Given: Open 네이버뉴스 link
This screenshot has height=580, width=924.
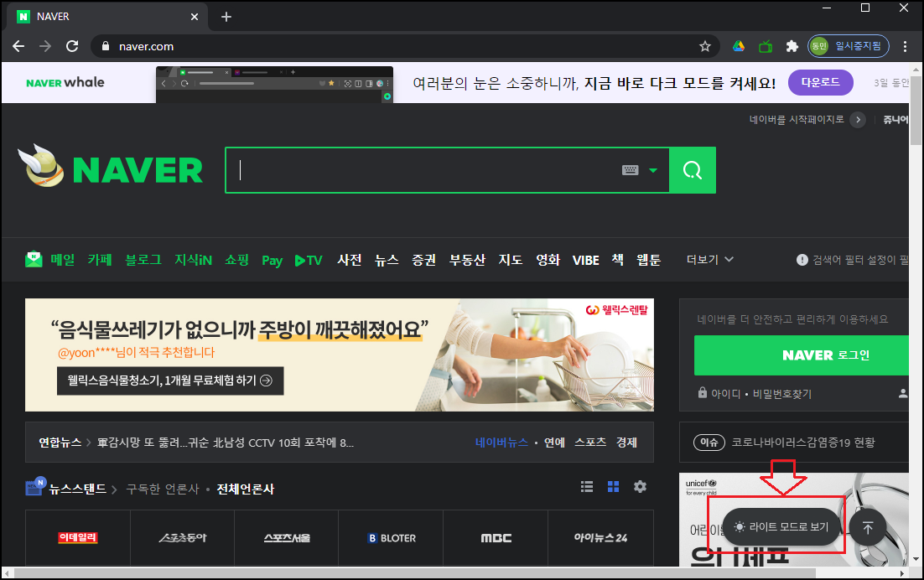Looking at the screenshot, I should 501,443.
